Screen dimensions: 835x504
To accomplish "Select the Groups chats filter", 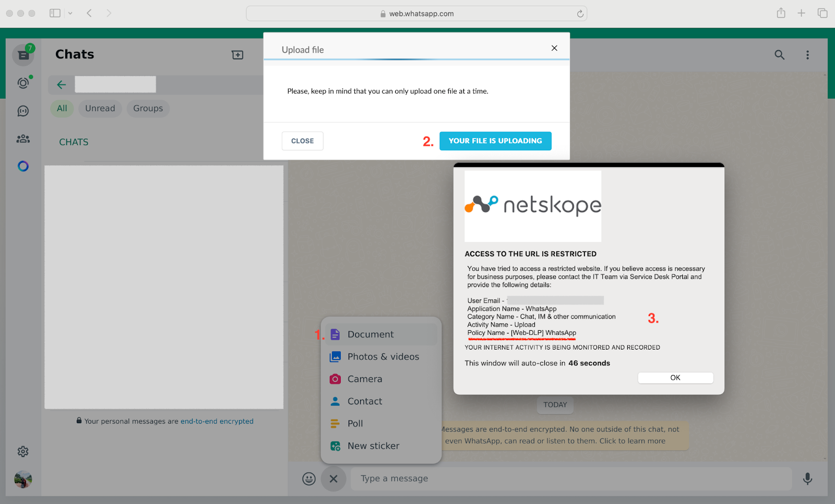I will coord(148,109).
